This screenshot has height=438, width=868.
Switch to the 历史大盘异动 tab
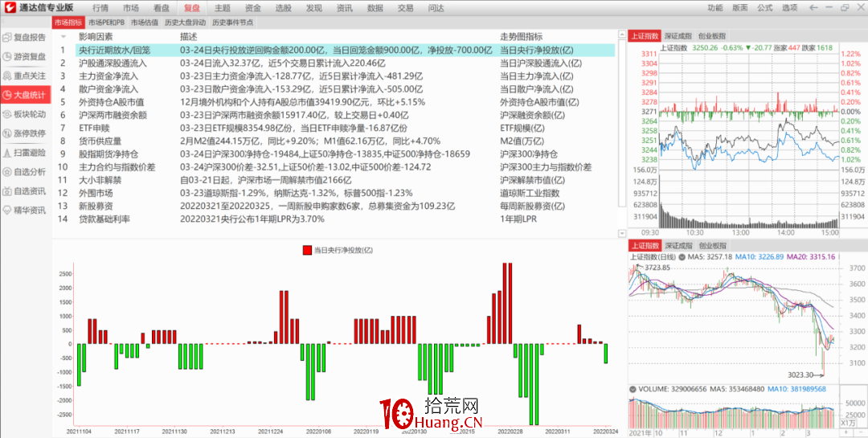pos(186,23)
